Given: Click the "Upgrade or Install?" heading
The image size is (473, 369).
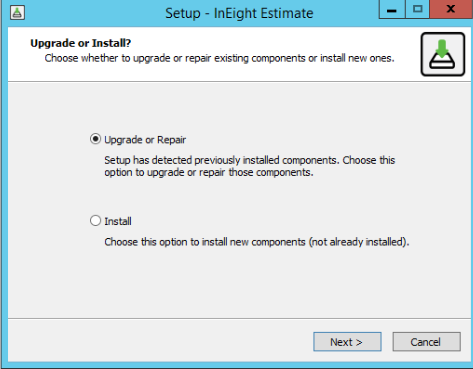Looking at the screenshot, I should click(x=81, y=43).
